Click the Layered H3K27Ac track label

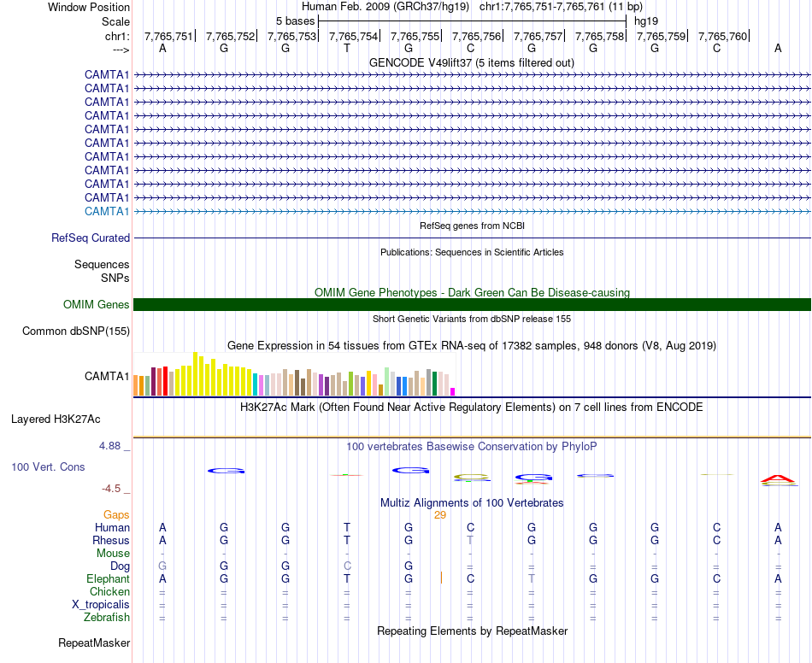tap(56, 420)
